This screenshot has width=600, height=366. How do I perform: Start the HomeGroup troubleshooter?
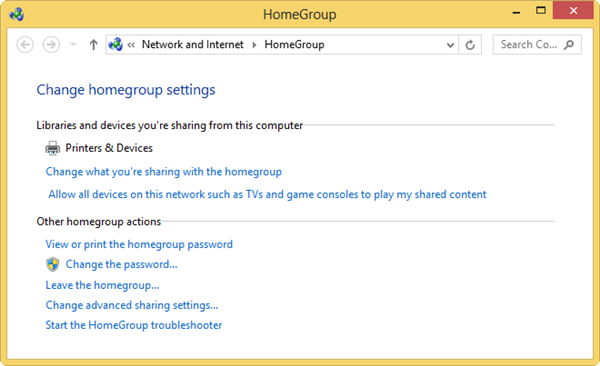point(134,325)
